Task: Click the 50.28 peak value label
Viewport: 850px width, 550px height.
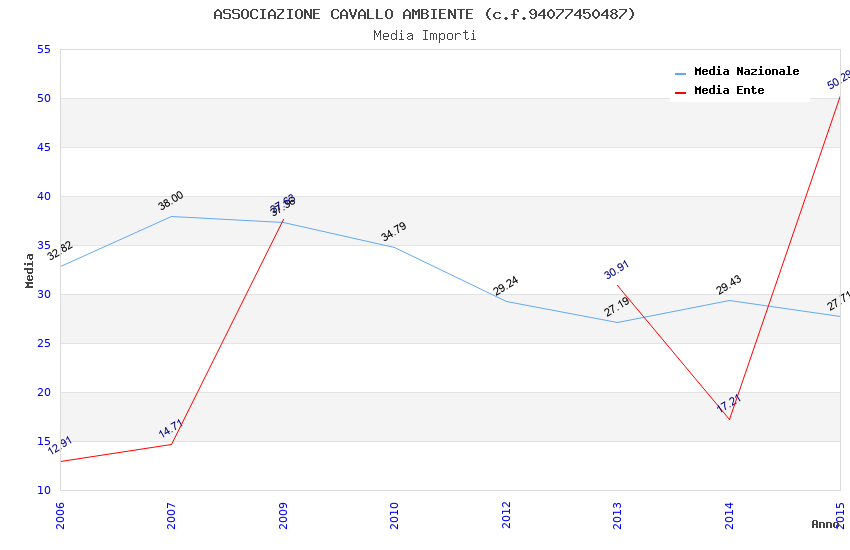Action: 839,79
